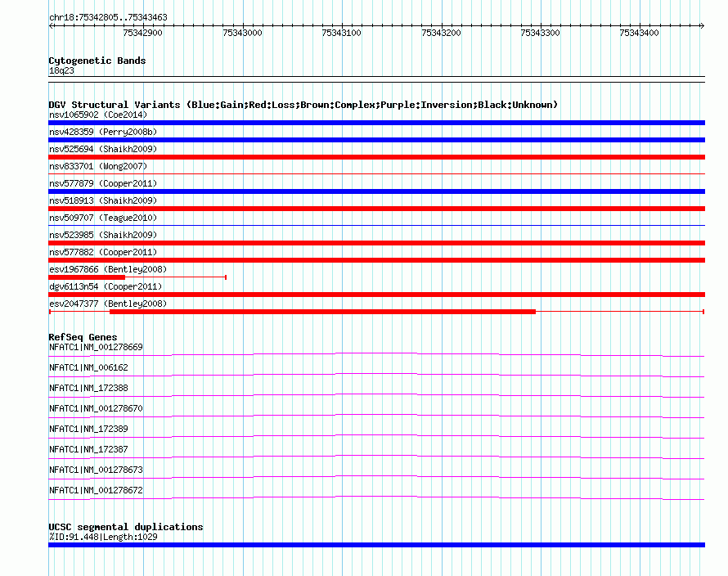Click the Cytogenetic Bands track title
The image size is (728, 576).
[97, 61]
